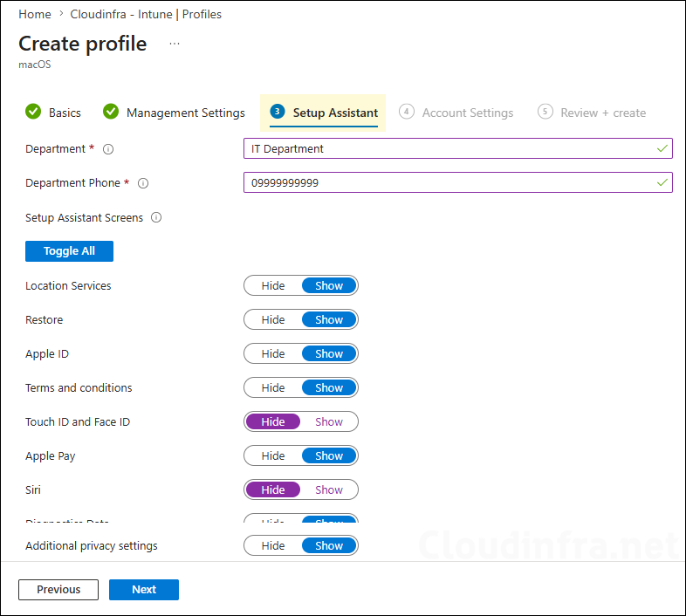This screenshot has width=686, height=616.
Task: Click the Department info icon
Action: (108, 149)
